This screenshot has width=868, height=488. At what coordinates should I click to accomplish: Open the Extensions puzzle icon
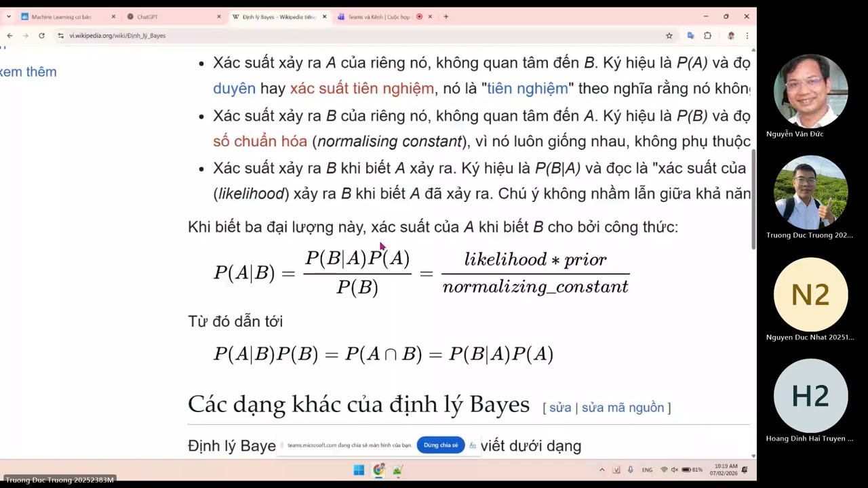coord(707,35)
